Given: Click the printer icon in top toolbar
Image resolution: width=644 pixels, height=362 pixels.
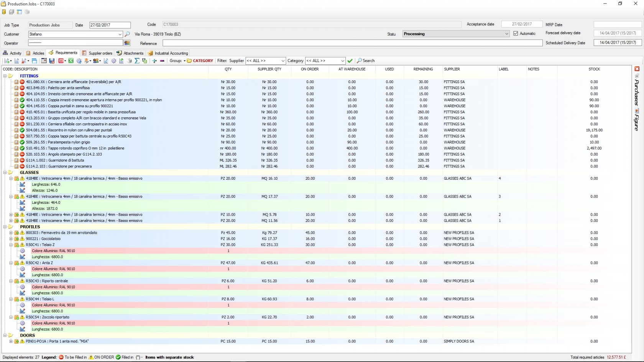Looking at the screenshot, I should (x=11, y=12).
